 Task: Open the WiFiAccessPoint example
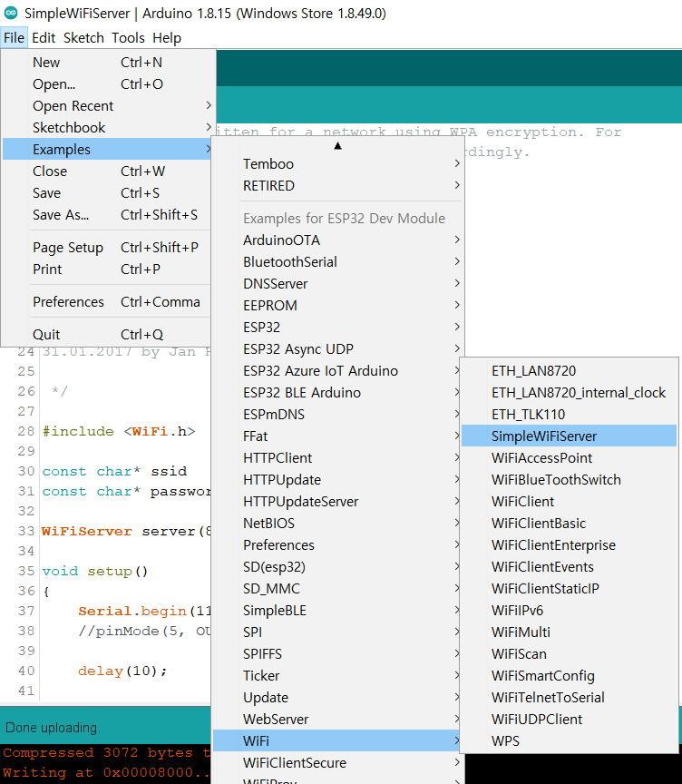click(x=541, y=458)
